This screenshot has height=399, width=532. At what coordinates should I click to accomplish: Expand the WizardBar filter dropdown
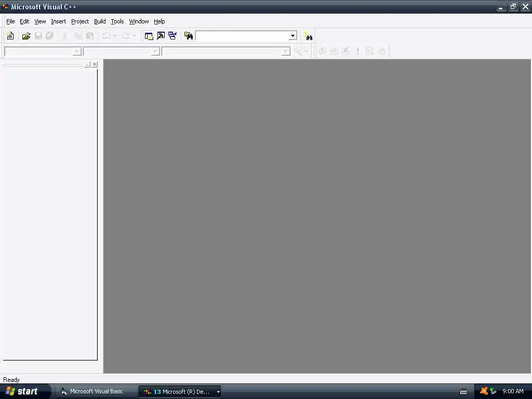coord(155,51)
